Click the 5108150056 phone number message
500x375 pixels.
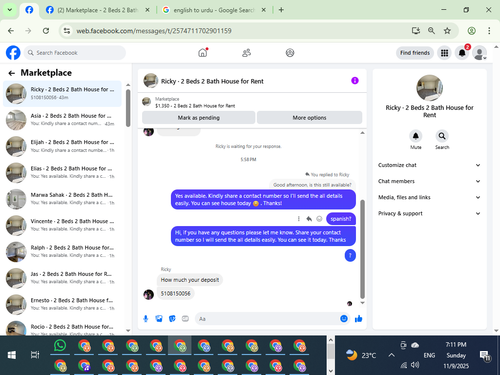pyautogui.click(x=176, y=293)
